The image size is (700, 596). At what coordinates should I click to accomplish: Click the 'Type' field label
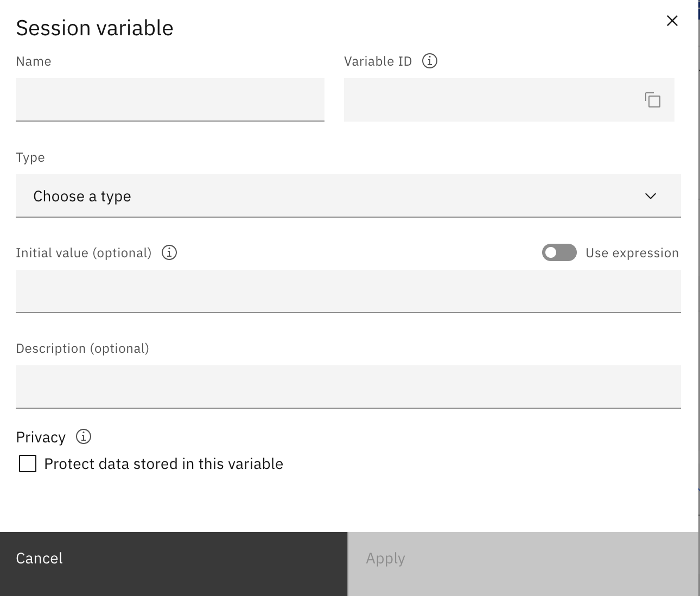tap(30, 157)
